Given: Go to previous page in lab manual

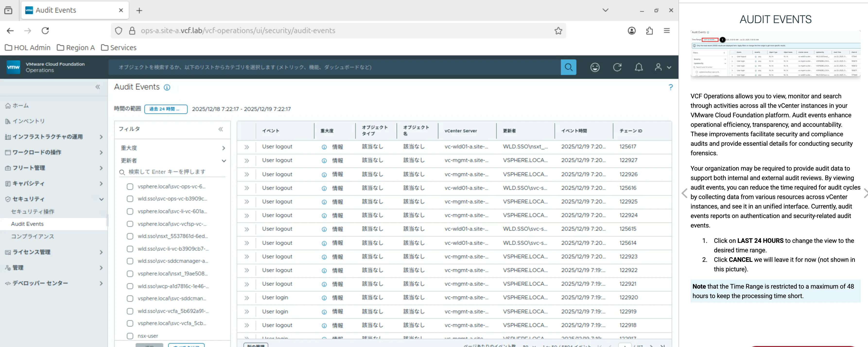Looking at the screenshot, I should click(x=684, y=193).
